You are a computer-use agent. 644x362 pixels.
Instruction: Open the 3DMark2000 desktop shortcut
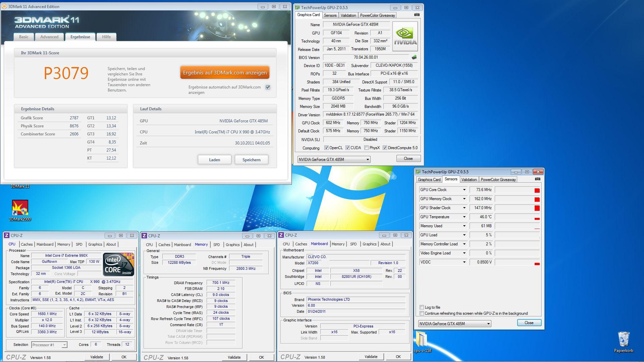[20, 210]
